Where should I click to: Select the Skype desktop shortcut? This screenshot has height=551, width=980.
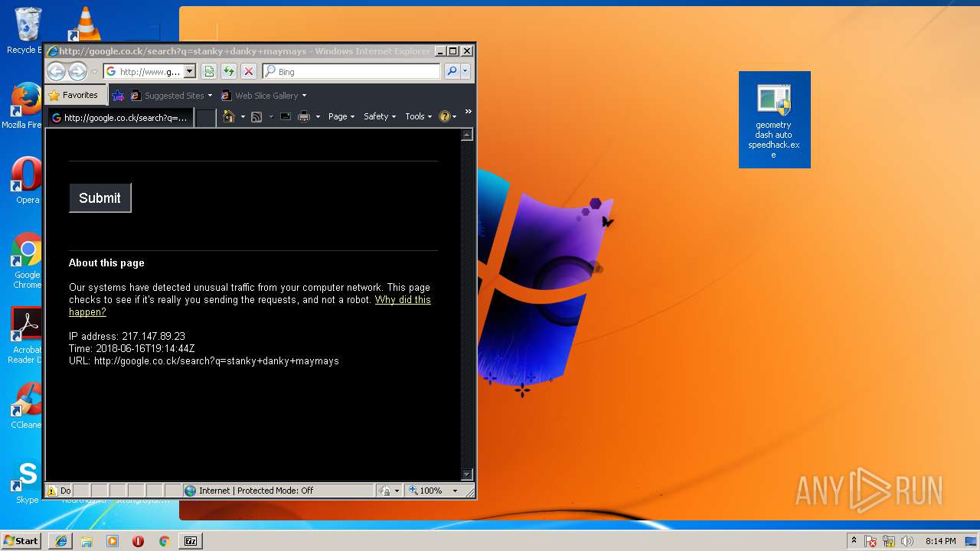[28, 482]
